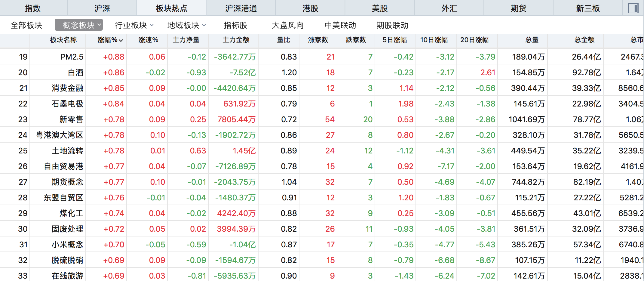This screenshot has height=281, width=644.
Task: Open the 粤港澳大湾区 sector row
Action: click(x=60, y=135)
